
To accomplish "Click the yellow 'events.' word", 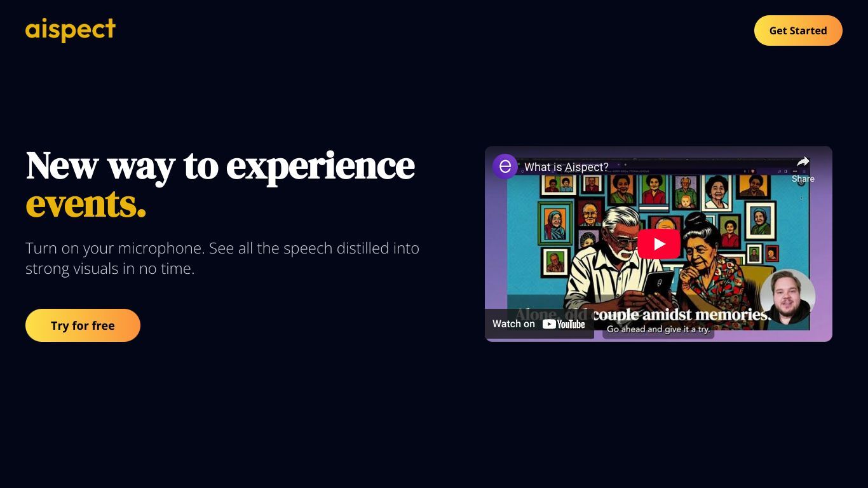I will 86,204.
